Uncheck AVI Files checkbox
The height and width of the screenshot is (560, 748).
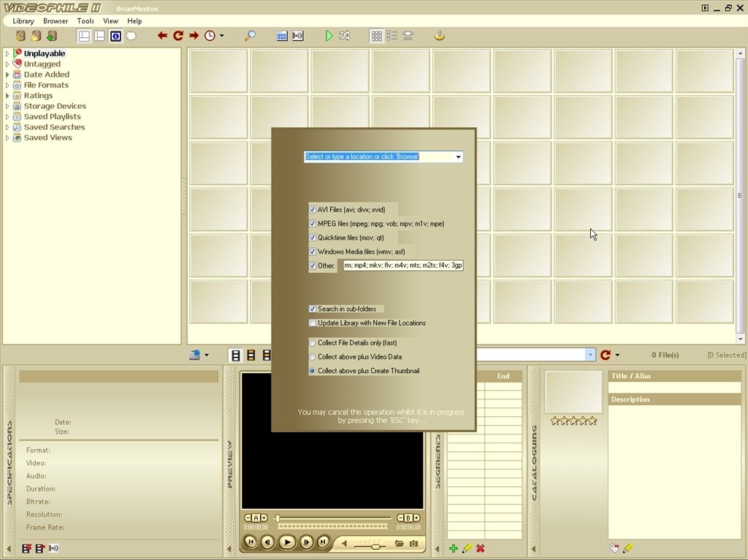pyautogui.click(x=313, y=210)
